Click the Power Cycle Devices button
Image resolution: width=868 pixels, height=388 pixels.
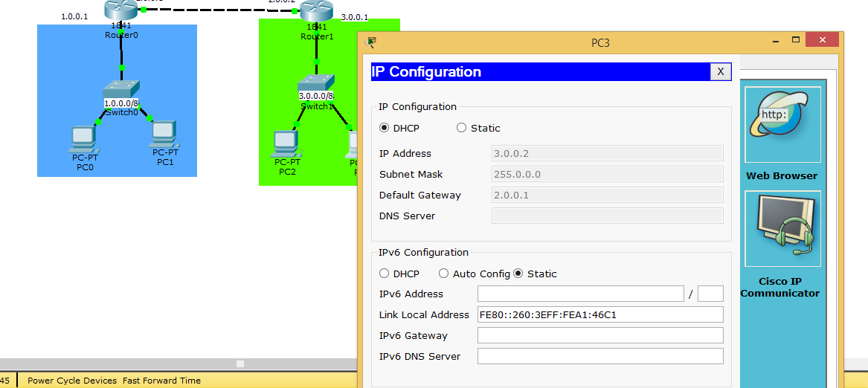pos(72,381)
